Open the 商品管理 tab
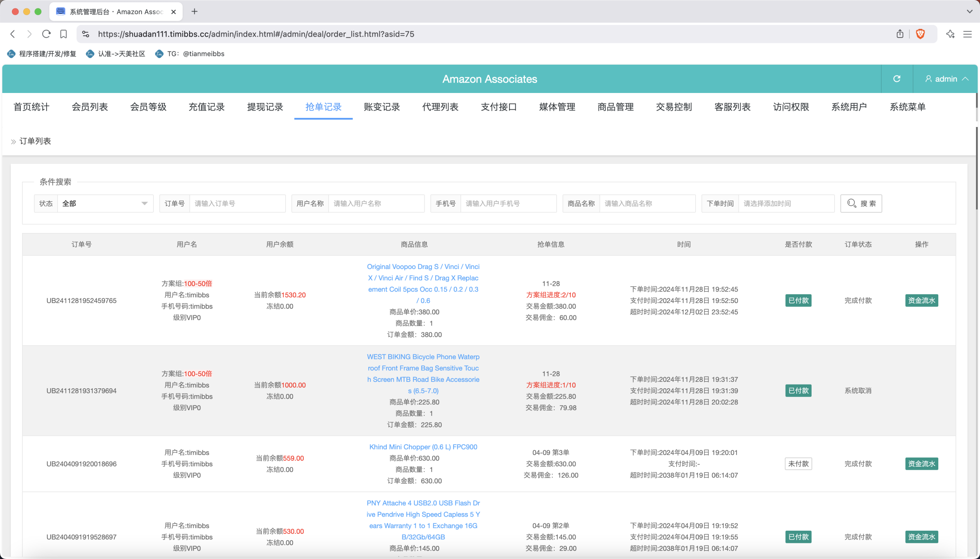 point(616,107)
